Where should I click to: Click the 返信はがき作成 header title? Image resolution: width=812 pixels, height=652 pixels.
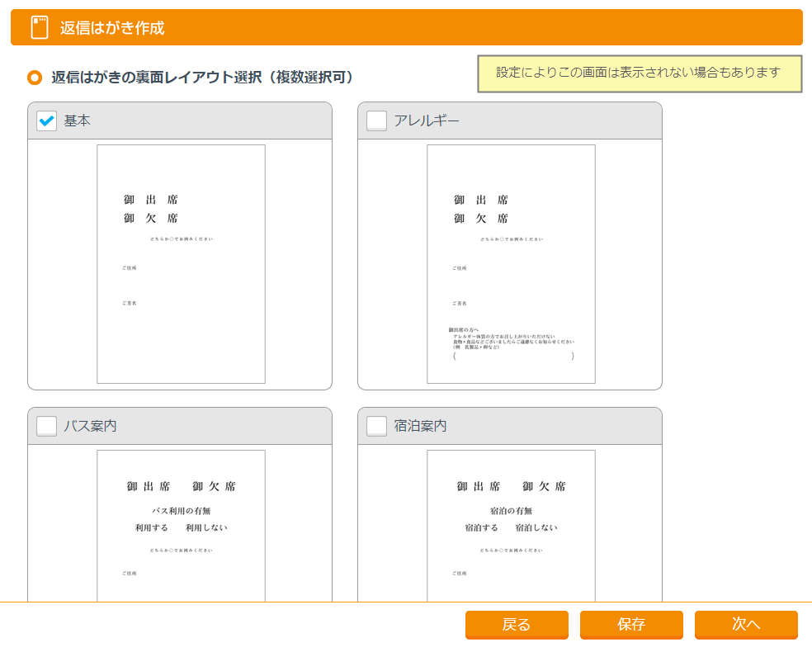click(112, 28)
